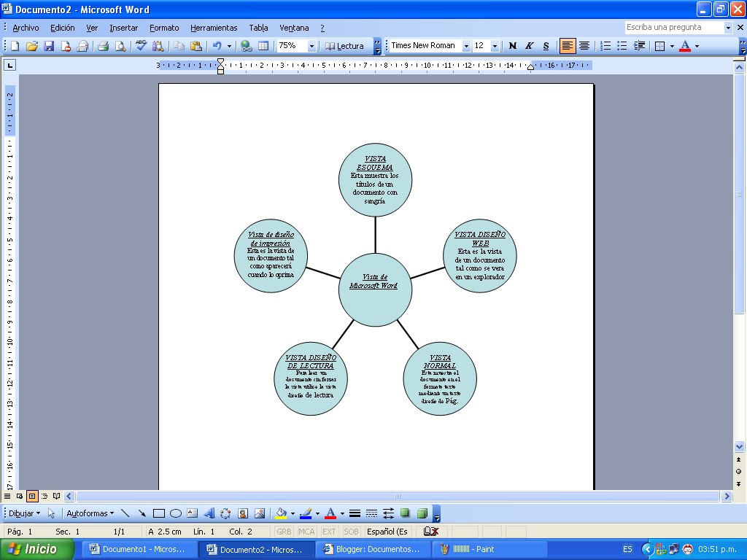This screenshot has height=560, width=747.
Task: Insert clip art image
Action: [x=242, y=513]
